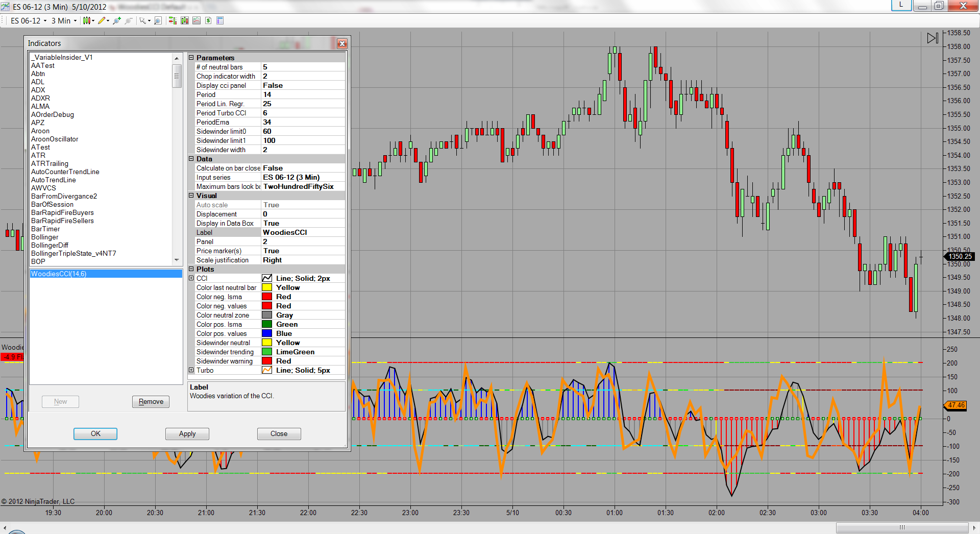980x534 pixels.
Task: Open the chart style candlestick tool
Action: tap(86, 20)
